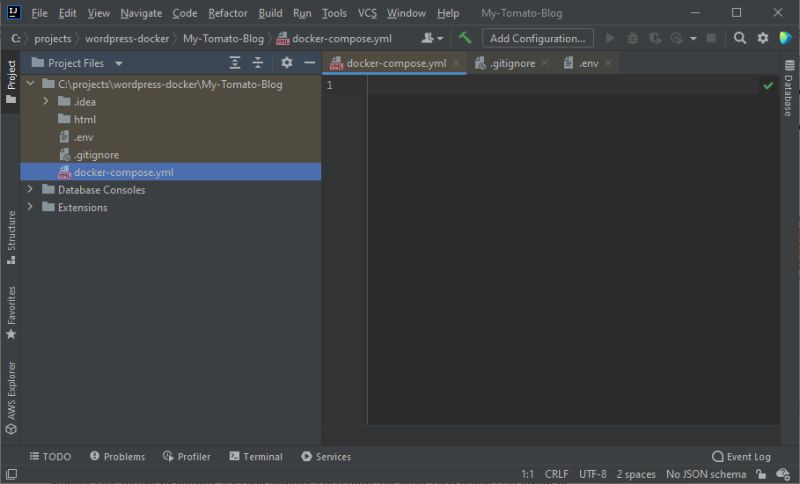Viewport: 800px width, 484px height.
Task: Collapse the My-Tomato-Blog root folder
Action: click(x=31, y=83)
